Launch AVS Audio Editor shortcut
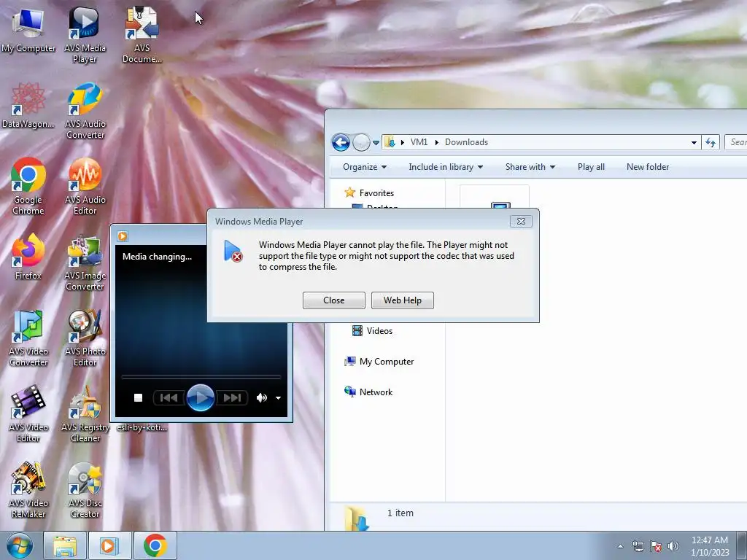The height and width of the screenshot is (560, 747). (85, 187)
